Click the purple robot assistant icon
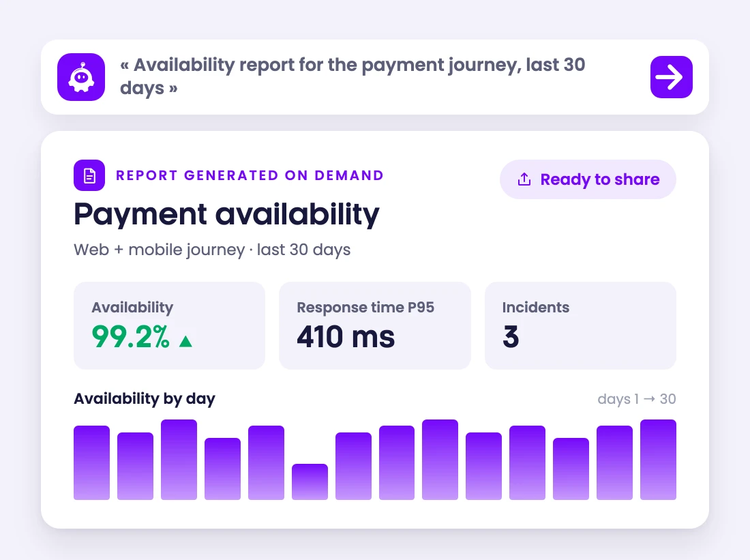 [x=81, y=77]
